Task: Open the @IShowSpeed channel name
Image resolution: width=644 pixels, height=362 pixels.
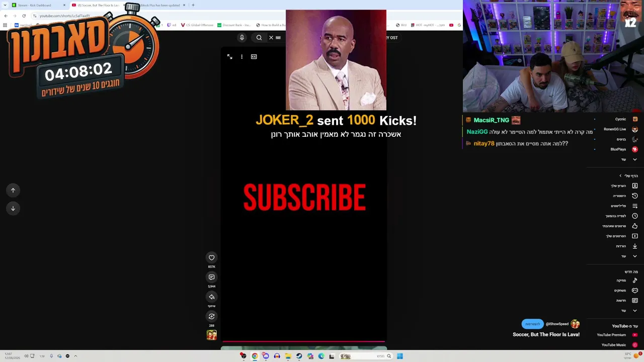Action: click(557, 324)
